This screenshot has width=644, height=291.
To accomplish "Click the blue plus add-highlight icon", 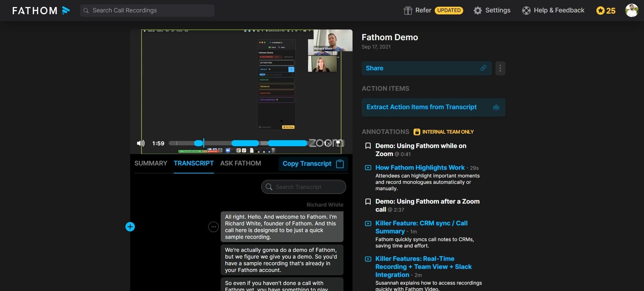I will [x=130, y=227].
